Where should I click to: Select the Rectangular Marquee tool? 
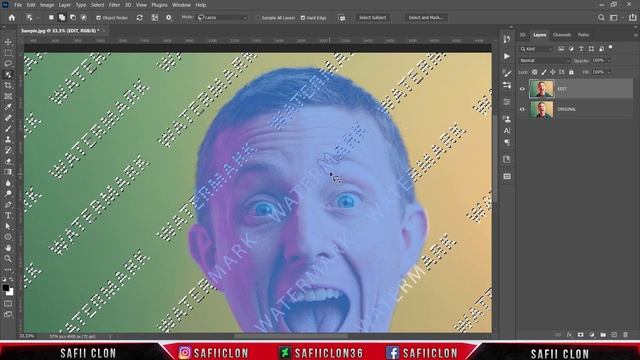[8, 53]
